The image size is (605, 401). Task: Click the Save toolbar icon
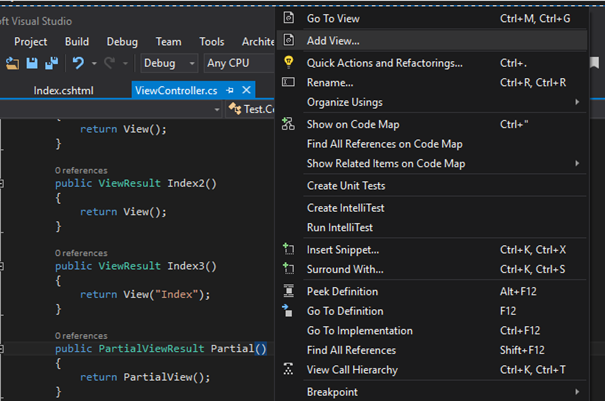pos(32,63)
